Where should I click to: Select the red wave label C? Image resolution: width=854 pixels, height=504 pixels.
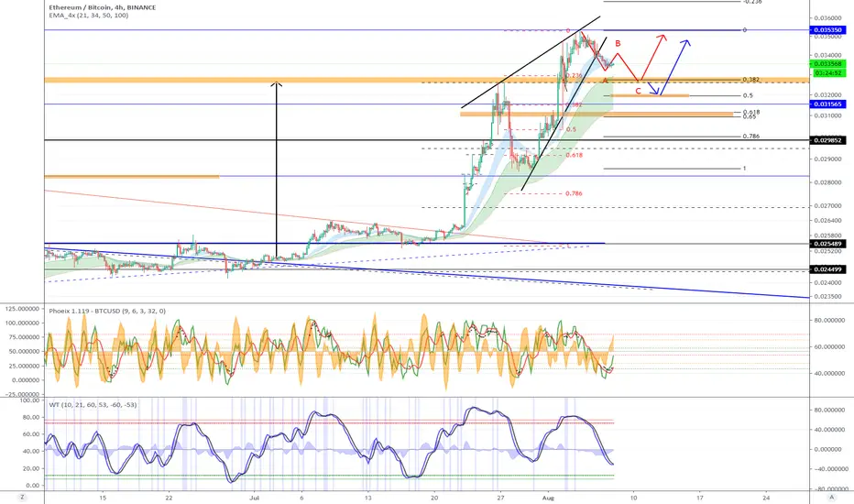click(639, 91)
